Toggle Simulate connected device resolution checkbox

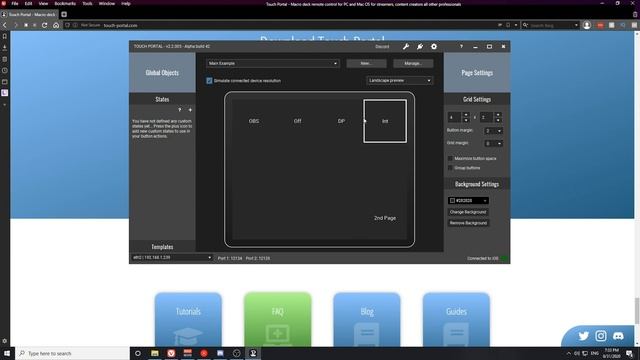coord(209,81)
